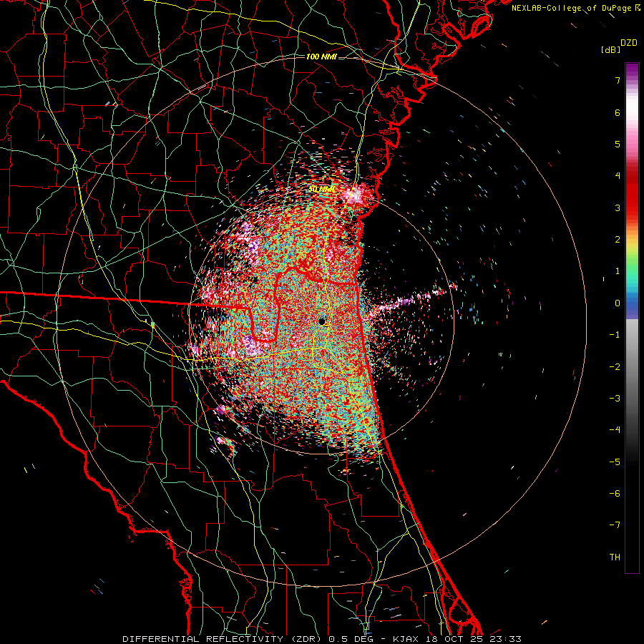Click the -1 value on color scale
Screen dimensions: 644x644
pos(615,335)
